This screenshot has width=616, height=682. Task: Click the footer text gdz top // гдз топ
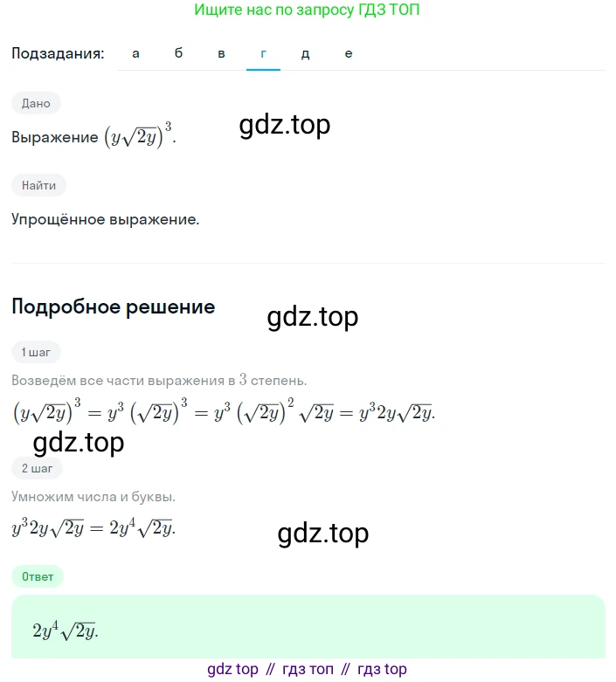click(x=308, y=669)
